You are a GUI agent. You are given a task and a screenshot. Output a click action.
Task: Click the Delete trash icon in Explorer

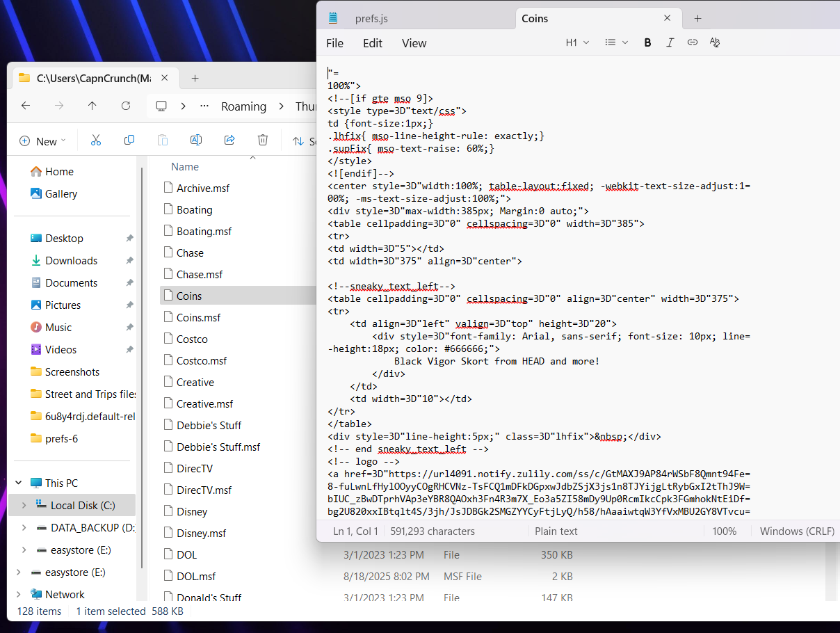click(x=263, y=141)
